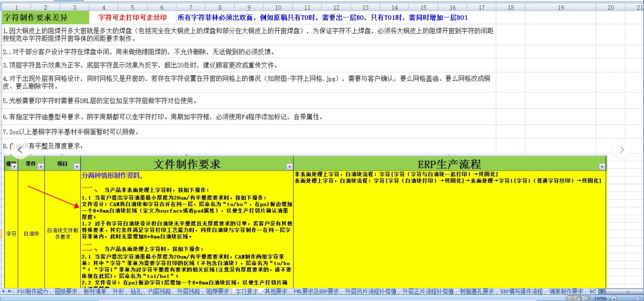Switch to the 板材清单 sheet tab
This screenshot has width=644, height=301.
pyautogui.click(x=95, y=291)
